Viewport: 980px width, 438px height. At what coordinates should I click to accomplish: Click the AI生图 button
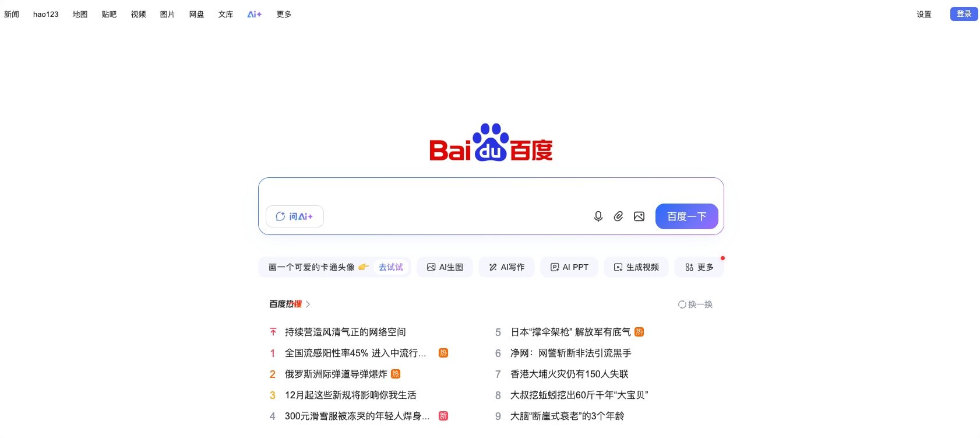(445, 267)
